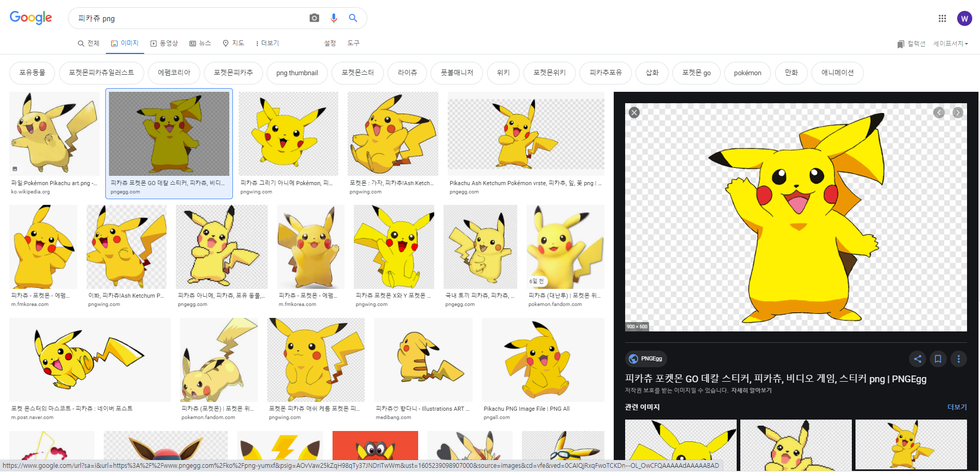The height and width of the screenshot is (473, 980).
Task: Select the png thumbnail filter chip
Action: click(297, 73)
